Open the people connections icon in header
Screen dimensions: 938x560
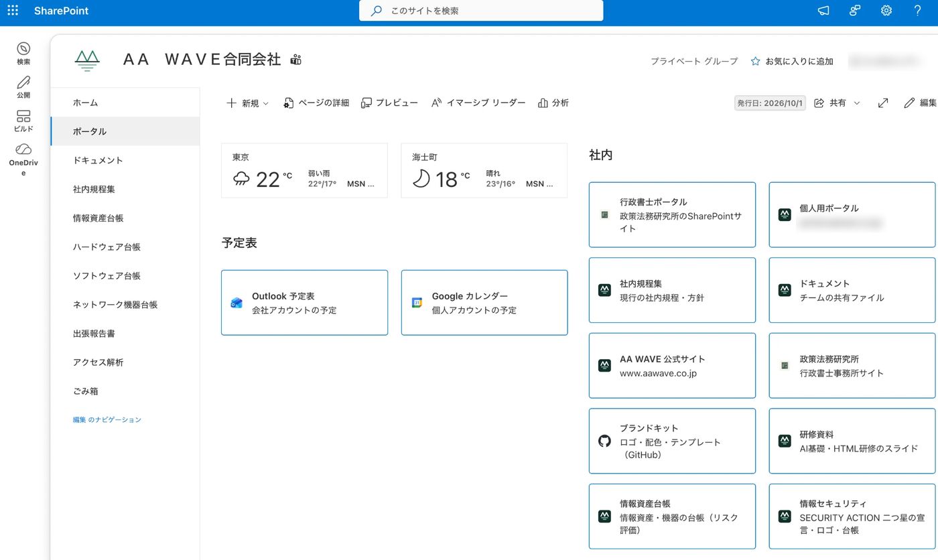click(x=855, y=11)
